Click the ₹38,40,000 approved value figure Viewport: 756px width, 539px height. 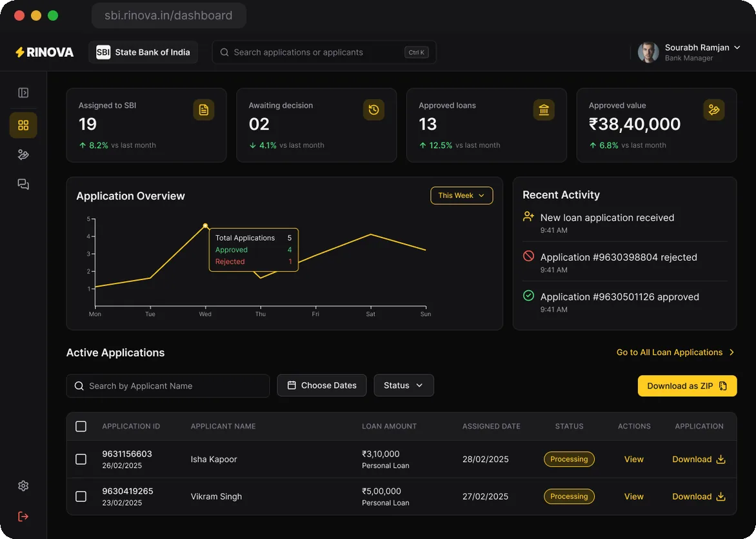(x=635, y=125)
